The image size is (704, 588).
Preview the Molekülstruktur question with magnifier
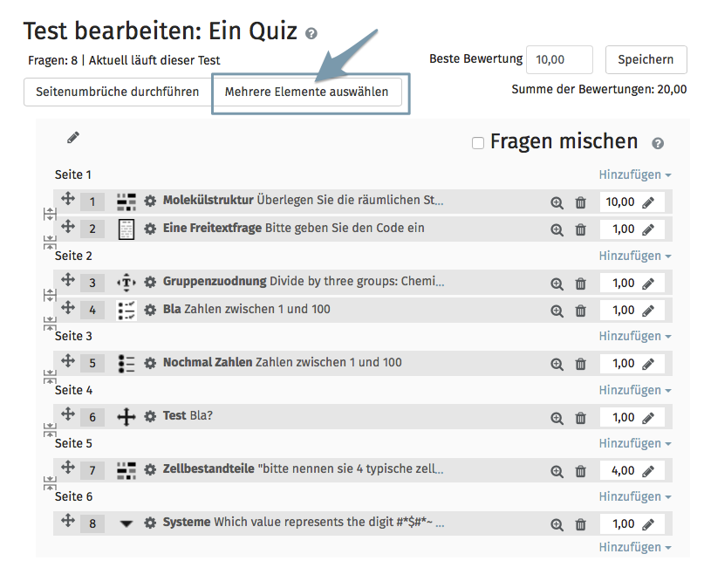point(557,202)
